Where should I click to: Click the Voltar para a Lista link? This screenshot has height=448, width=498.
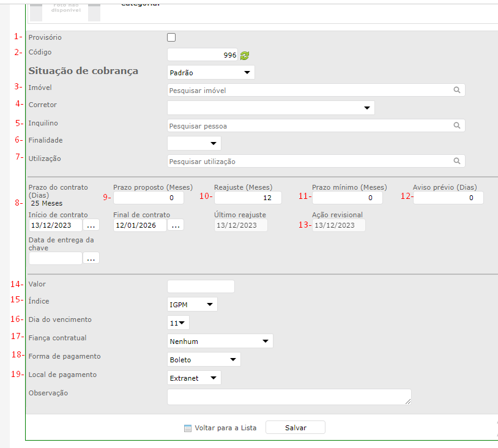tap(226, 428)
